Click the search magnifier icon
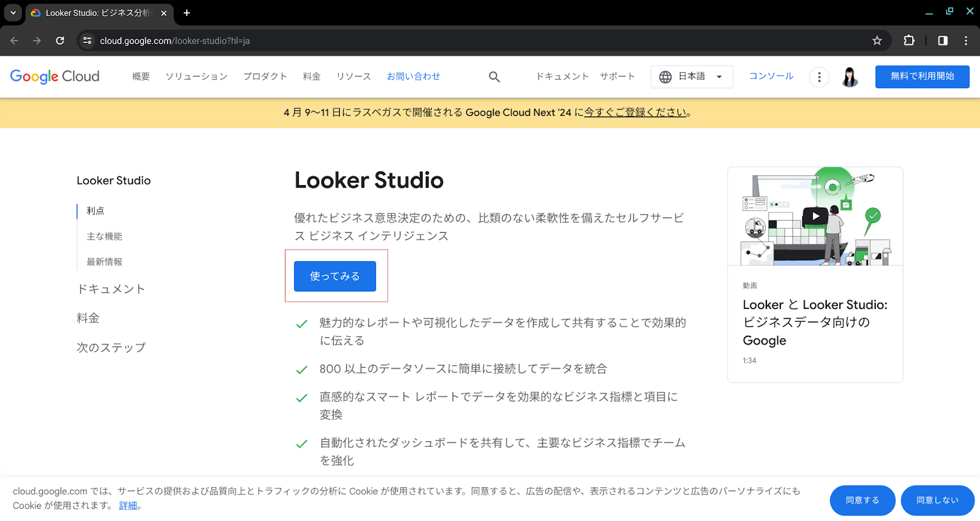Screen dimensions: 980x521 494,77
